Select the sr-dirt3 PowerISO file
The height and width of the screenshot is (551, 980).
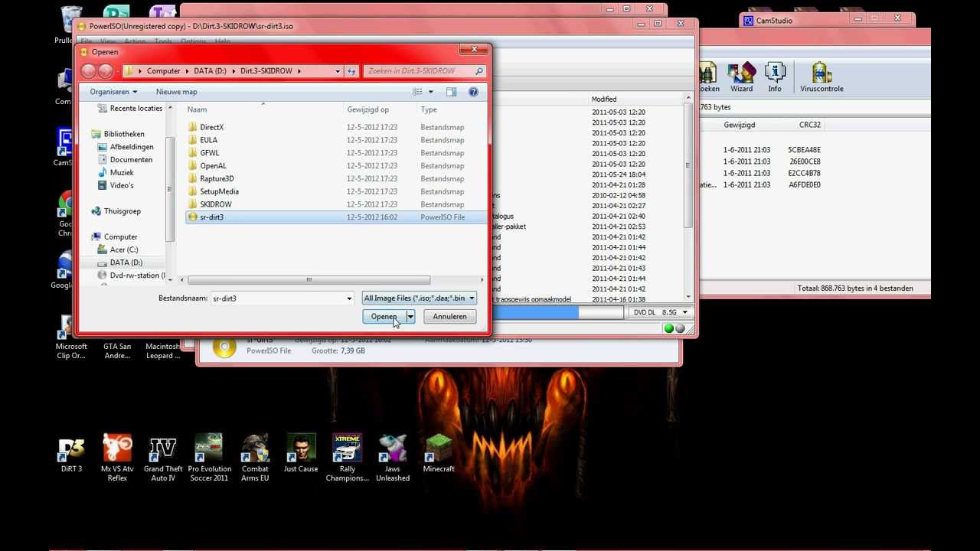coord(336,217)
